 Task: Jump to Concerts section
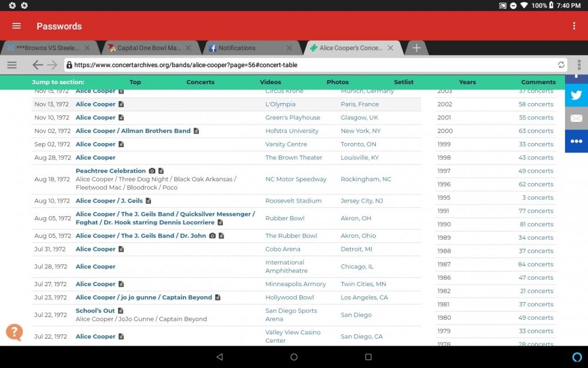click(201, 82)
